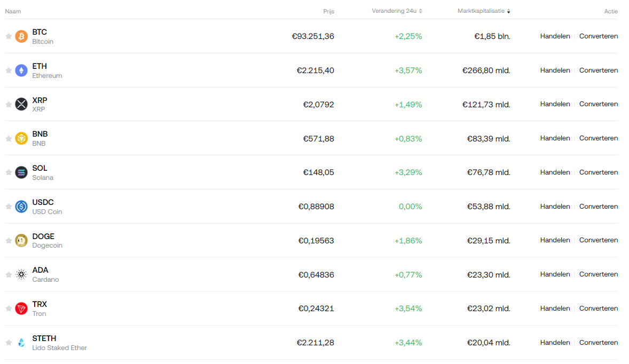
Task: Click Converteren for Solana
Action: (599, 172)
